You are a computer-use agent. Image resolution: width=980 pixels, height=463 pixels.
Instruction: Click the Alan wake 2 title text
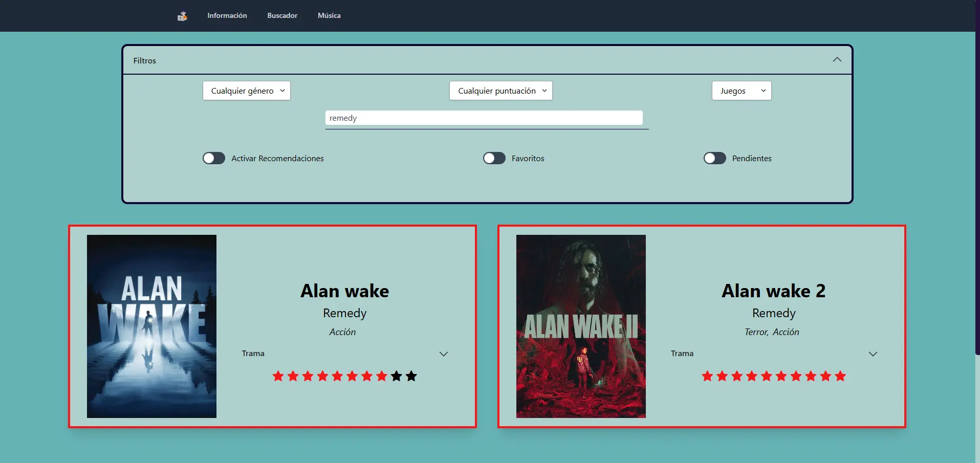click(774, 291)
